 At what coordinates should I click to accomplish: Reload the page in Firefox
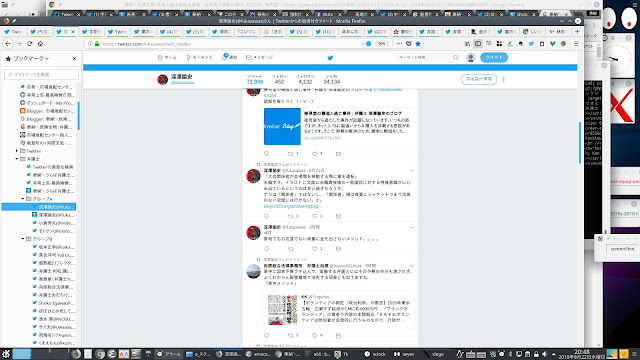pos(29,44)
